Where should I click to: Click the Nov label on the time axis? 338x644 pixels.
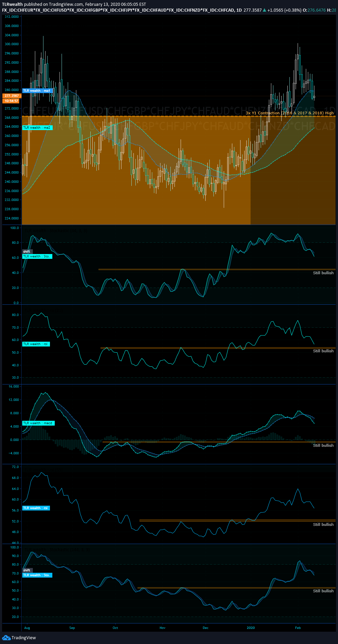tap(162, 628)
